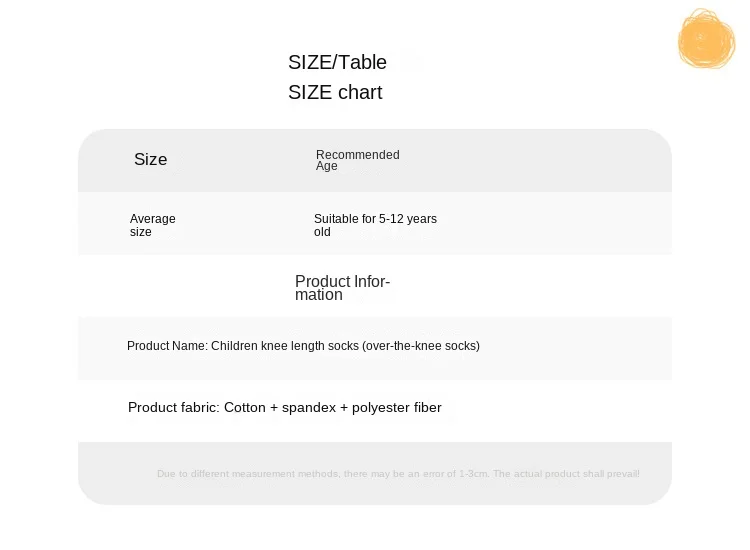Click the Product fabric label
This screenshot has width=750, height=550.
[x=173, y=408]
